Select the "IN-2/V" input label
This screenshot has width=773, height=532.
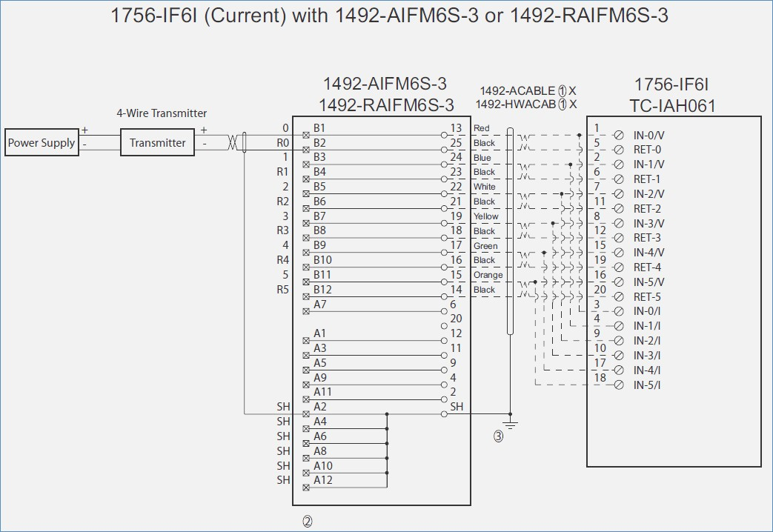648,194
